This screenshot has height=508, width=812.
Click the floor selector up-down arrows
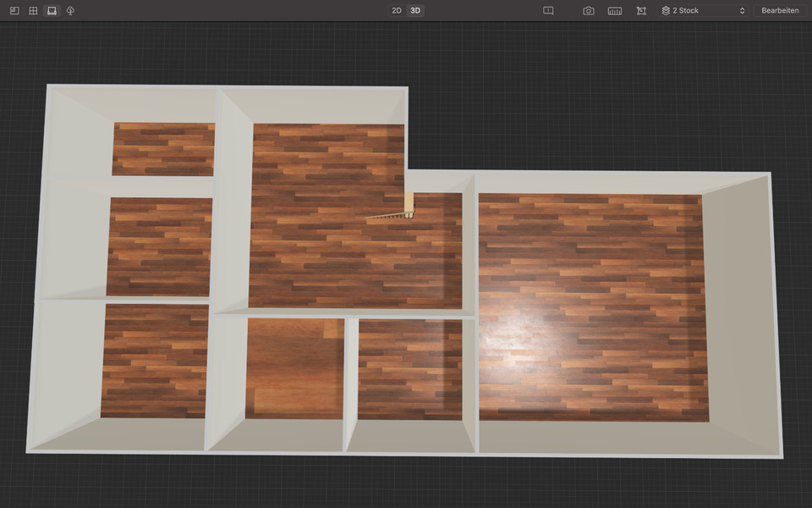pos(742,11)
